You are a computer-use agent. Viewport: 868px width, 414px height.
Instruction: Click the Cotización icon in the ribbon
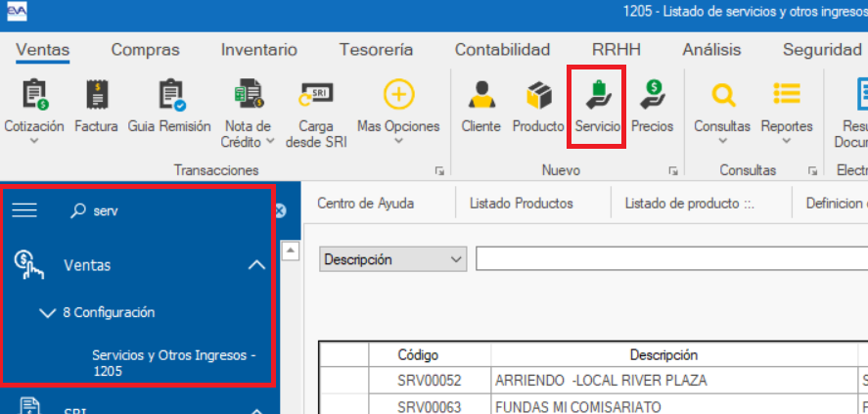click(x=34, y=97)
